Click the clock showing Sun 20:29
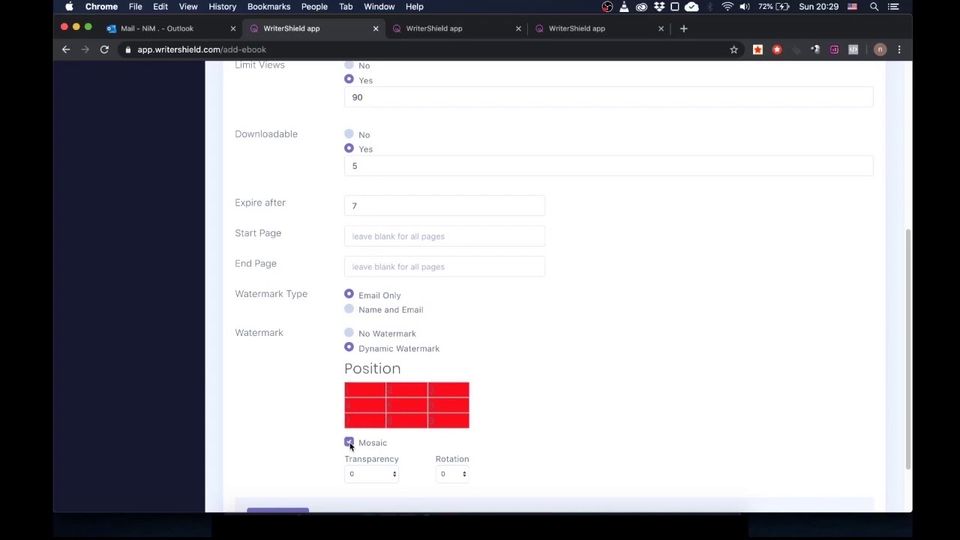Viewport: 960px width, 540px height. click(819, 7)
